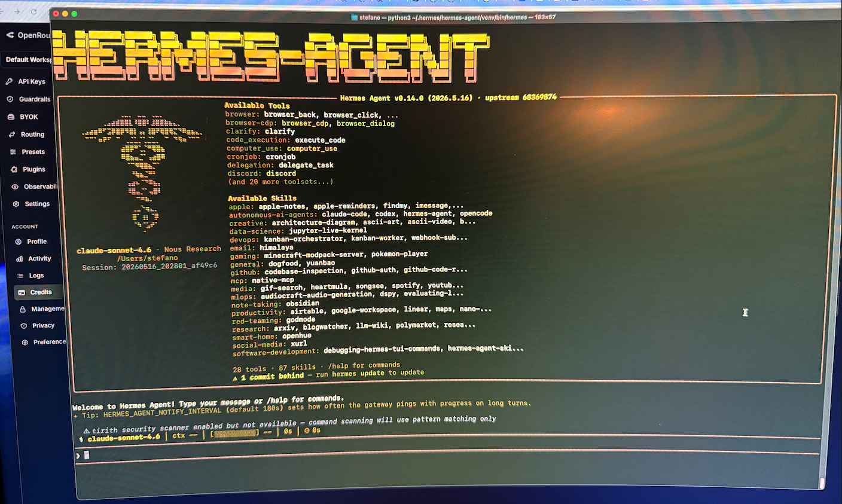The image size is (842, 504).
Task: Click browser_cdp in the tools list
Action: coord(305,124)
